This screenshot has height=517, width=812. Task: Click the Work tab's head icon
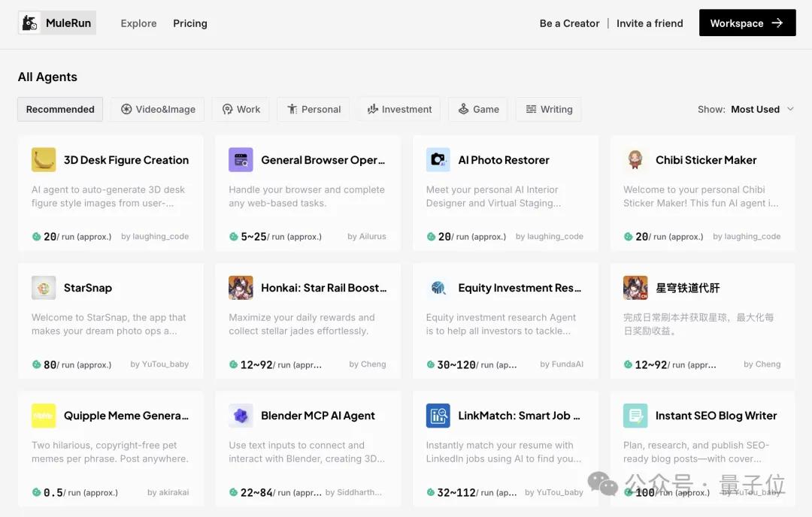coord(227,109)
